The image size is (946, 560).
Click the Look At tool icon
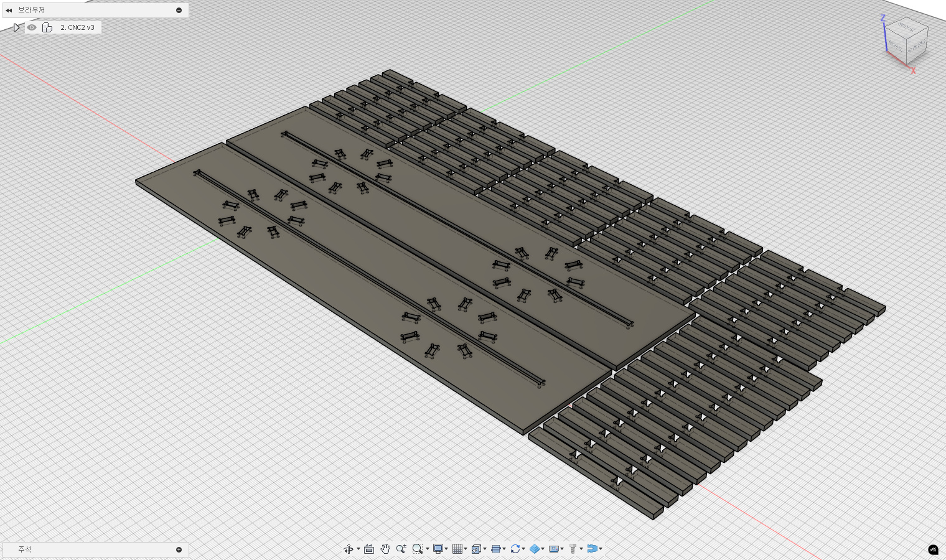click(369, 549)
